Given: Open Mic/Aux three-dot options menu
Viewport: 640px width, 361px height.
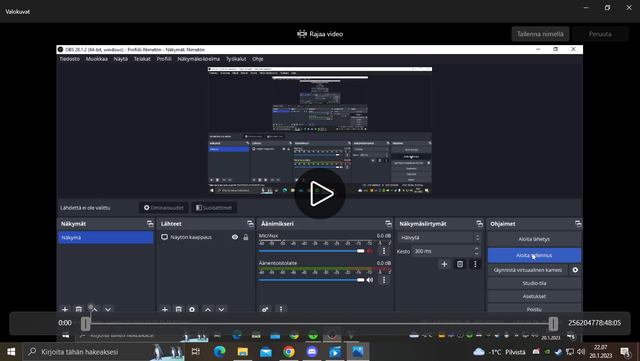Looking at the screenshot, I should [x=384, y=251].
